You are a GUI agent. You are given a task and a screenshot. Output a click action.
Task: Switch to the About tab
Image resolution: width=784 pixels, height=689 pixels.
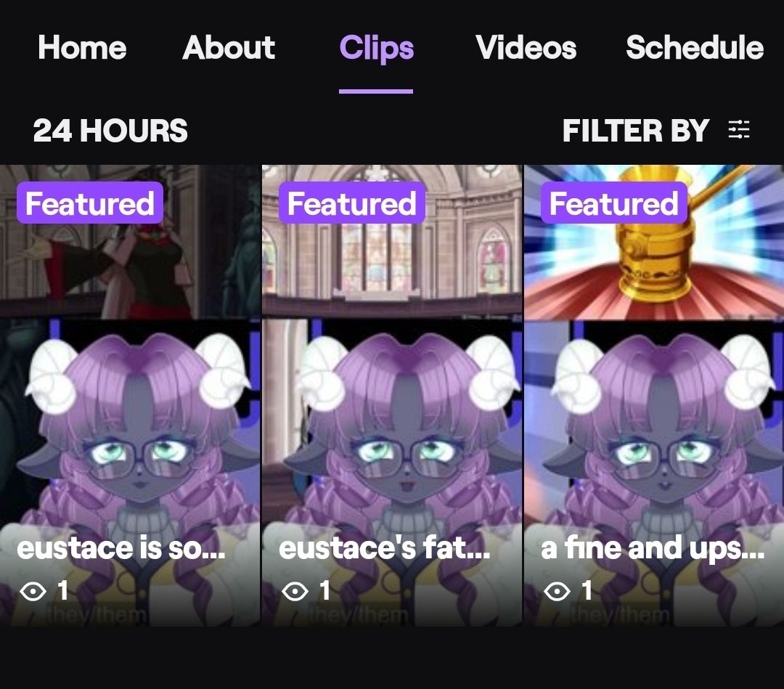tap(229, 47)
